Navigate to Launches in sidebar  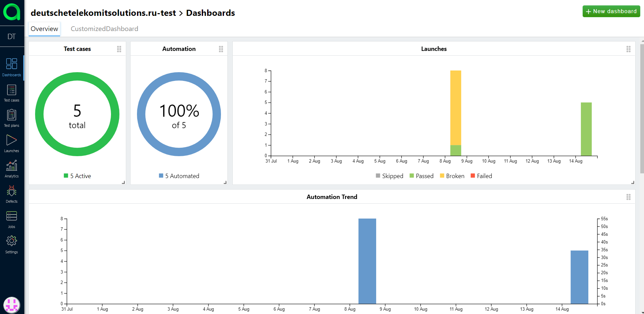coord(12,144)
